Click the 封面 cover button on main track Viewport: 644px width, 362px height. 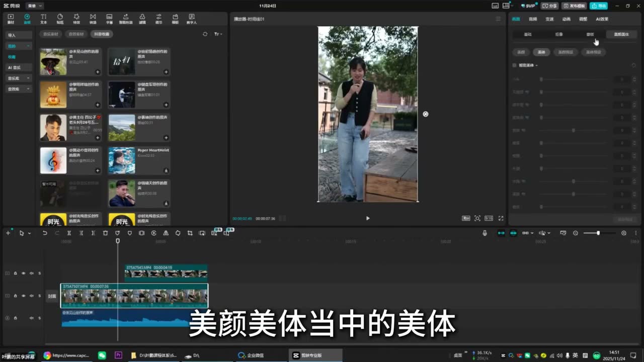[52, 296]
